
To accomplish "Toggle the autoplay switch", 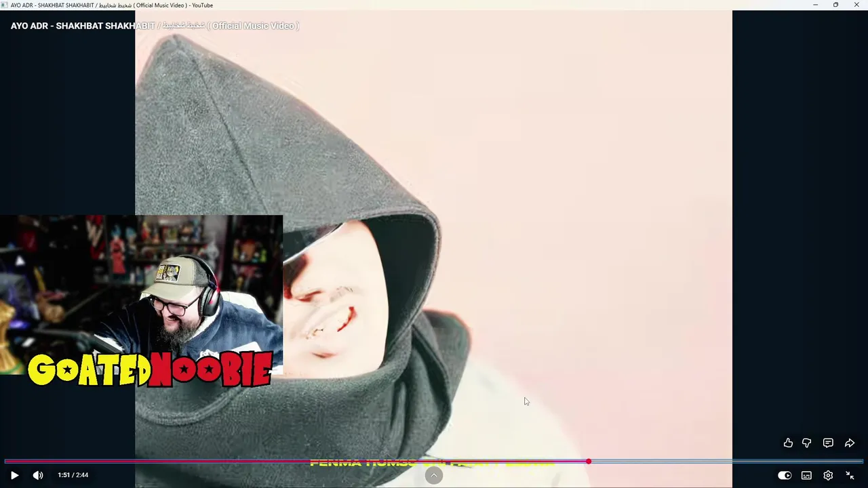I will pos(785,475).
